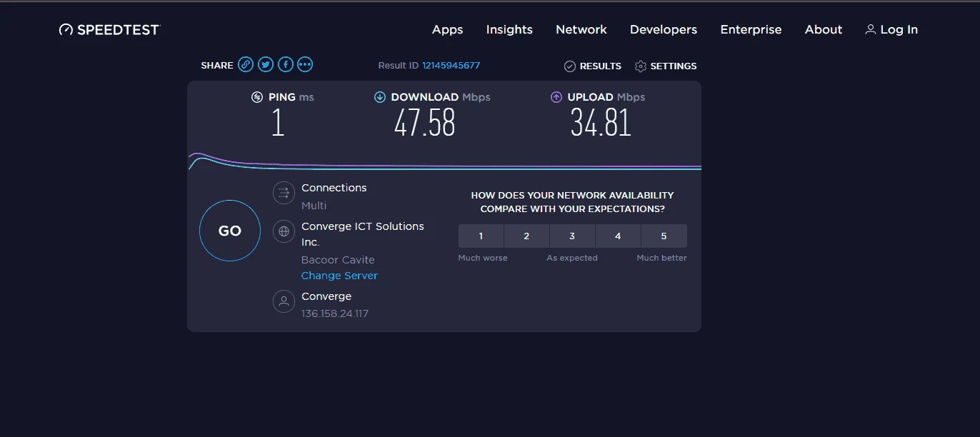Click the Results checkmark icon
This screenshot has width=980, height=437.
click(570, 66)
